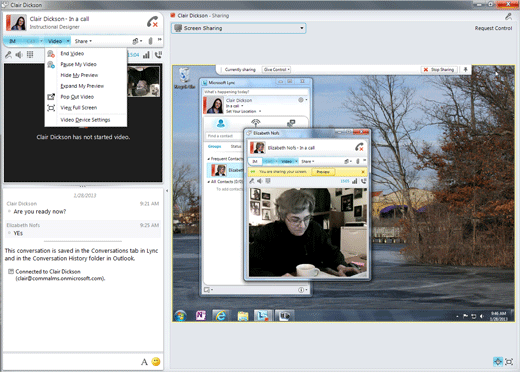Click the double-chevron more options icon

tap(160, 40)
